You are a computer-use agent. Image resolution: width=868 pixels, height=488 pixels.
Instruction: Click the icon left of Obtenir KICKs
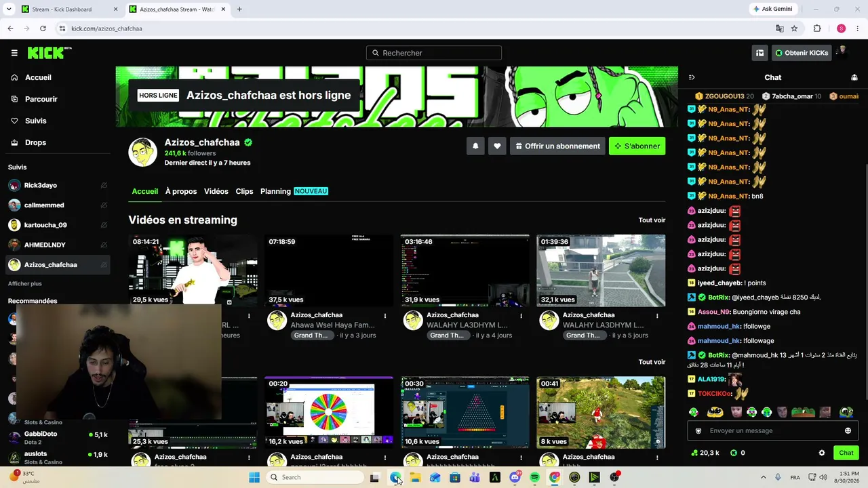760,53
